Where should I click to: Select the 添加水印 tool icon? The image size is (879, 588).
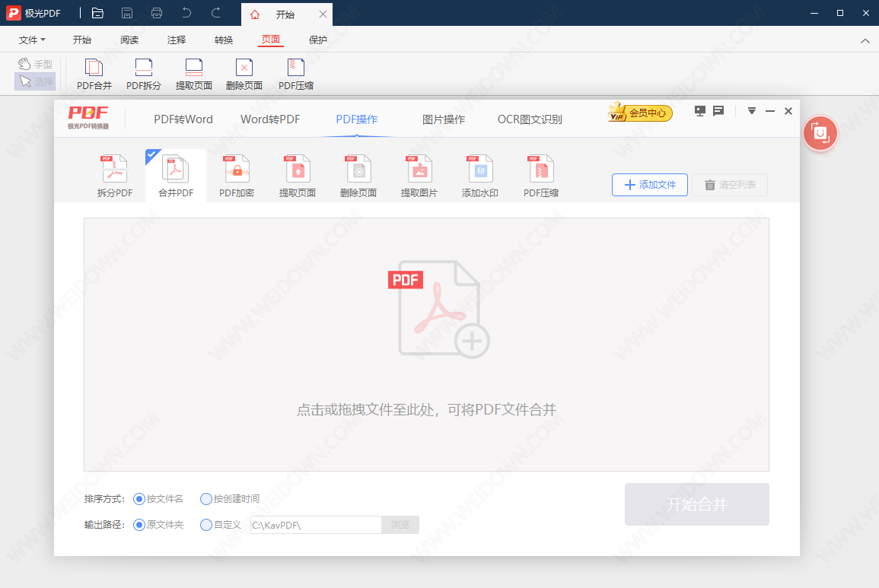tap(480, 176)
